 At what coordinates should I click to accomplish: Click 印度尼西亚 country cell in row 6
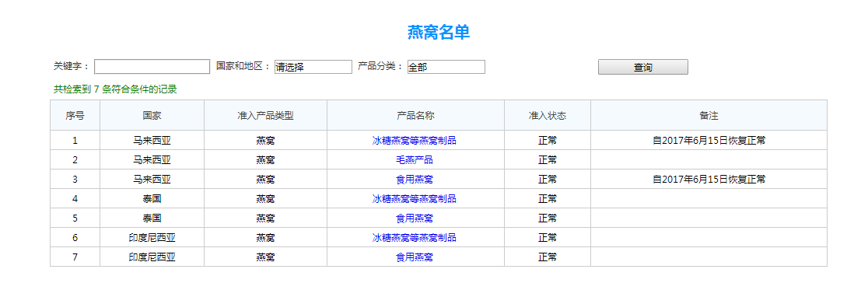coord(152,238)
